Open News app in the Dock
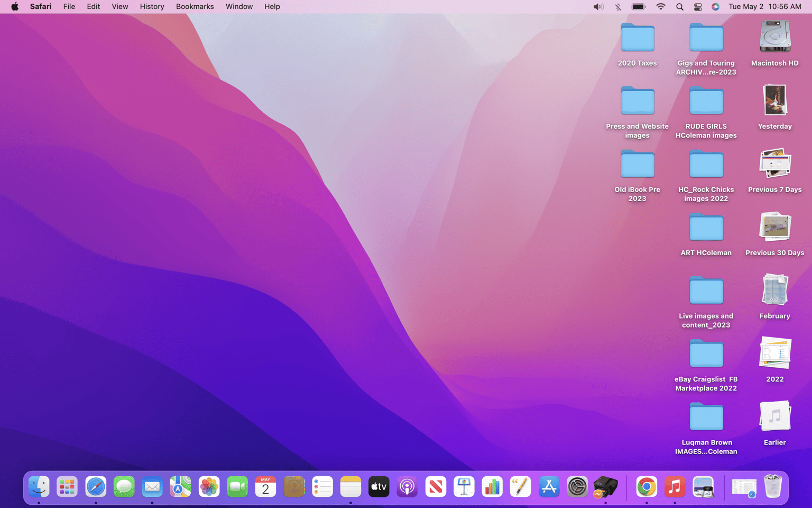 coord(436,487)
